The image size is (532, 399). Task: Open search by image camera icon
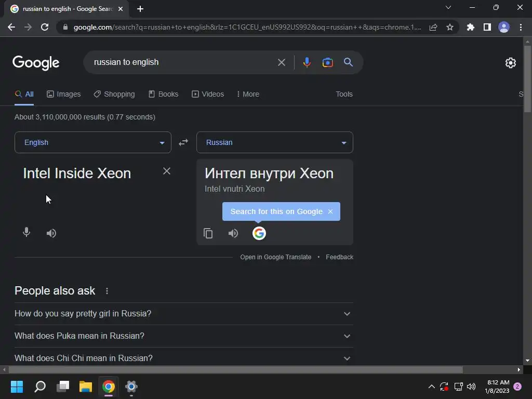(x=327, y=62)
